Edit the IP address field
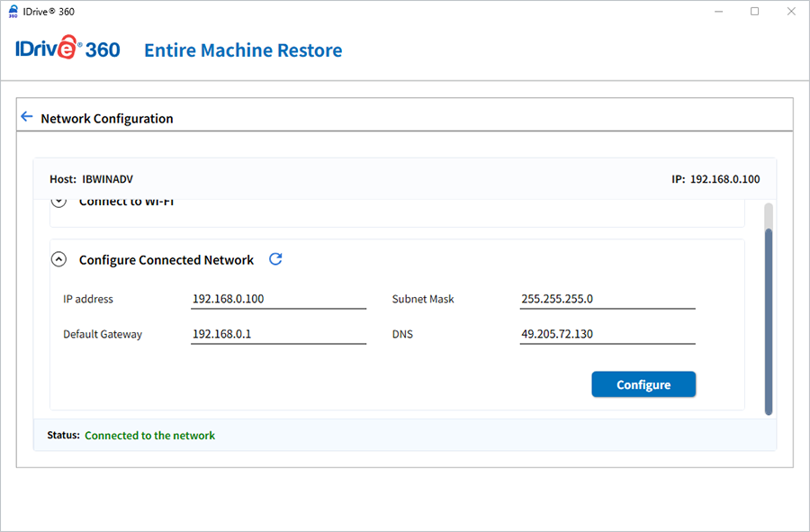Viewport: 810px width, 532px height. tap(278, 299)
